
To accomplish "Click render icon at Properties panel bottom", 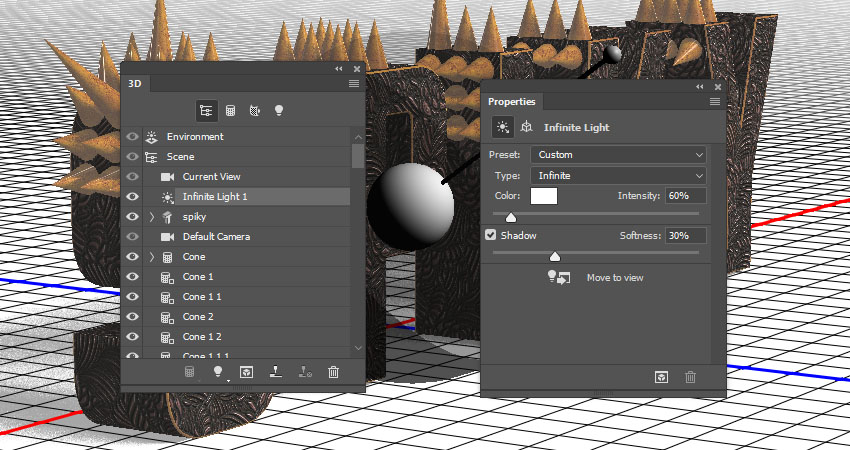I will click(x=661, y=377).
